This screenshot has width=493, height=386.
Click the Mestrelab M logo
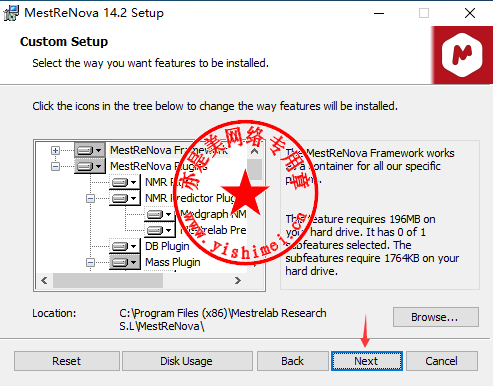point(462,55)
